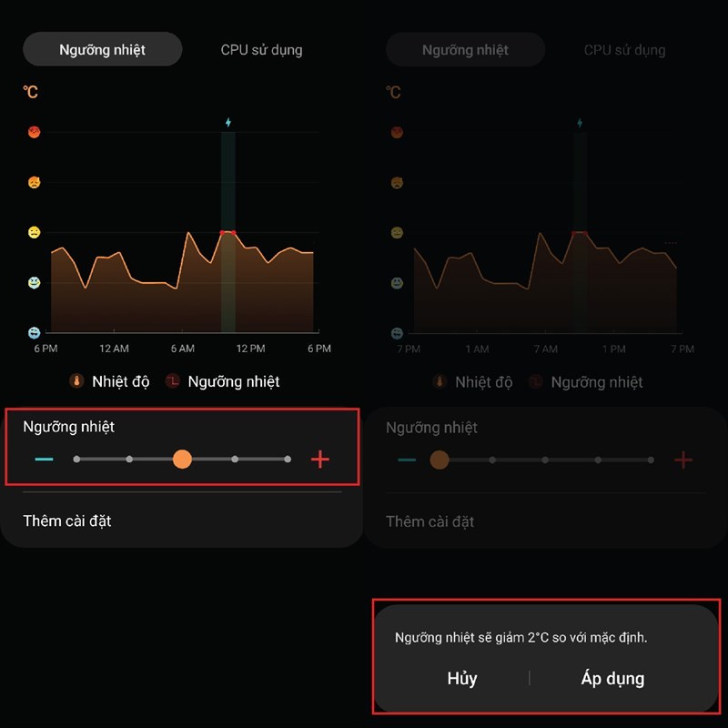Viewport: 728px width, 728px height.
Task: Click the 6 AM label on the left chart
Action: [183, 349]
